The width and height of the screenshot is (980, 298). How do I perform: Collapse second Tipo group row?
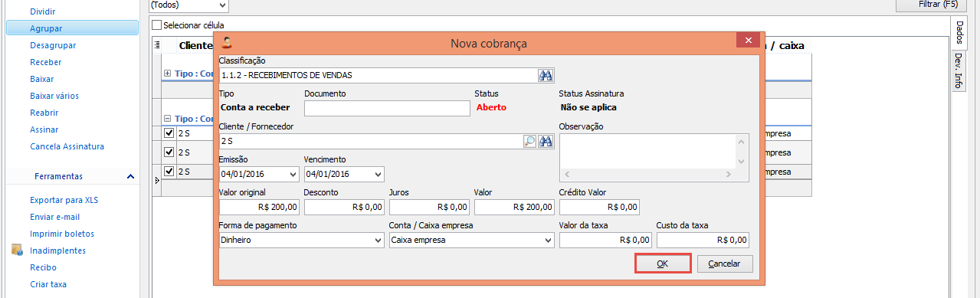pos(168,119)
